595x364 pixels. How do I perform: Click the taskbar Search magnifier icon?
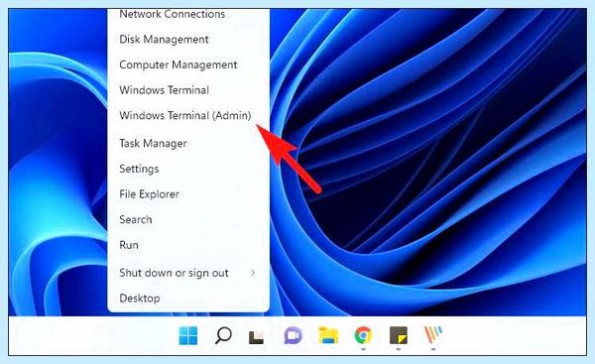(x=223, y=335)
